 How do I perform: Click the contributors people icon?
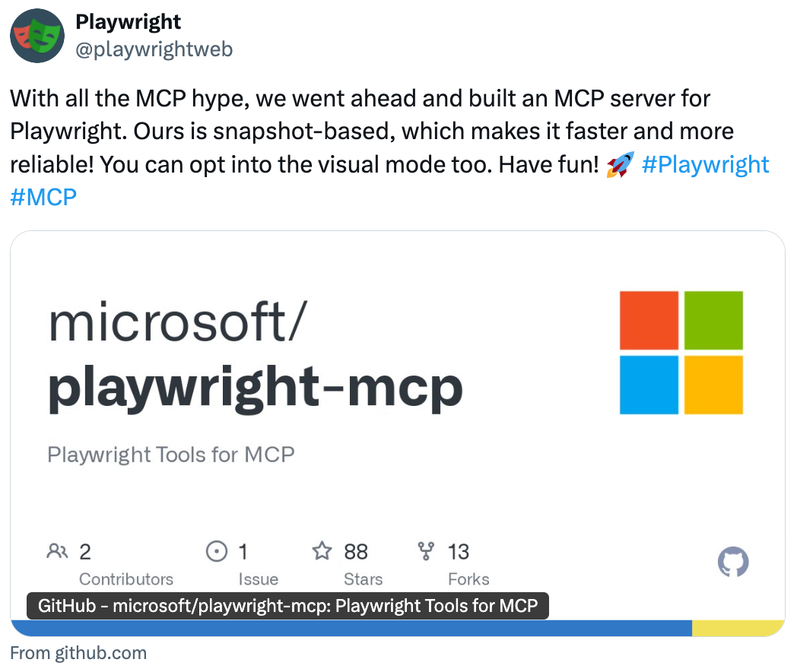57,551
